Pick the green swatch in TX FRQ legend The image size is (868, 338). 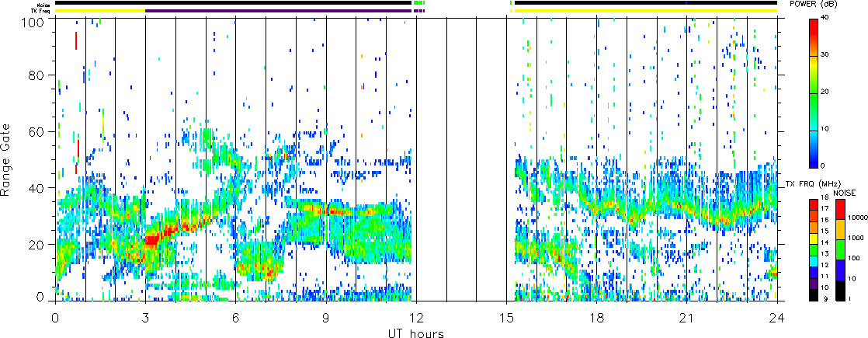click(x=814, y=250)
